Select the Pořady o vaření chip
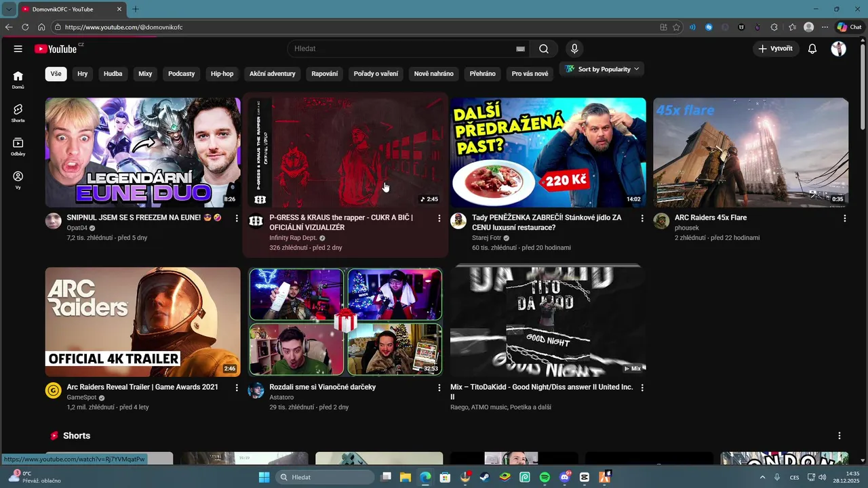868x488 pixels. [x=376, y=74]
